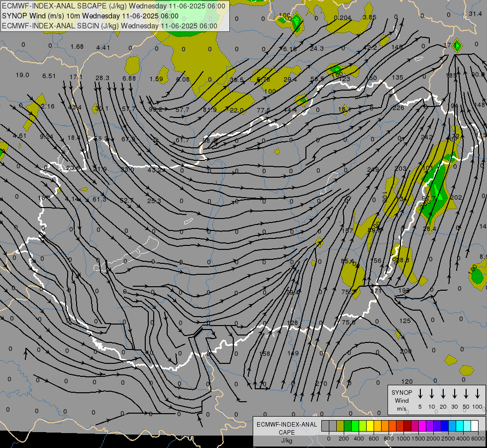
Task: Click the 6000 tick label on the CAPE scale
Action: pos(479,439)
